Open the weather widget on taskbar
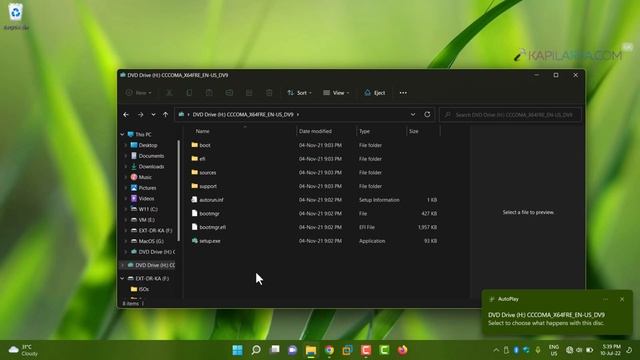Image resolution: width=640 pixels, height=360 pixels. (24, 350)
